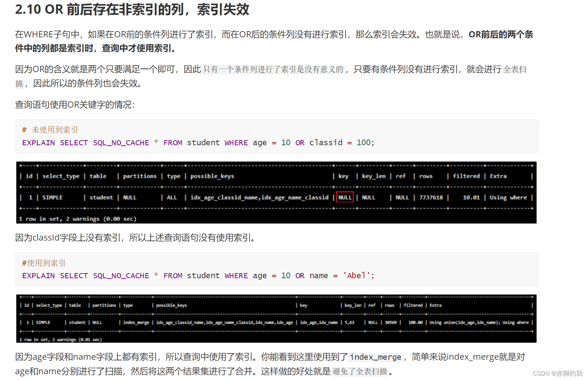Click "Using union(idx_age,idx_name); Using where"

pyautogui.click(x=479, y=322)
